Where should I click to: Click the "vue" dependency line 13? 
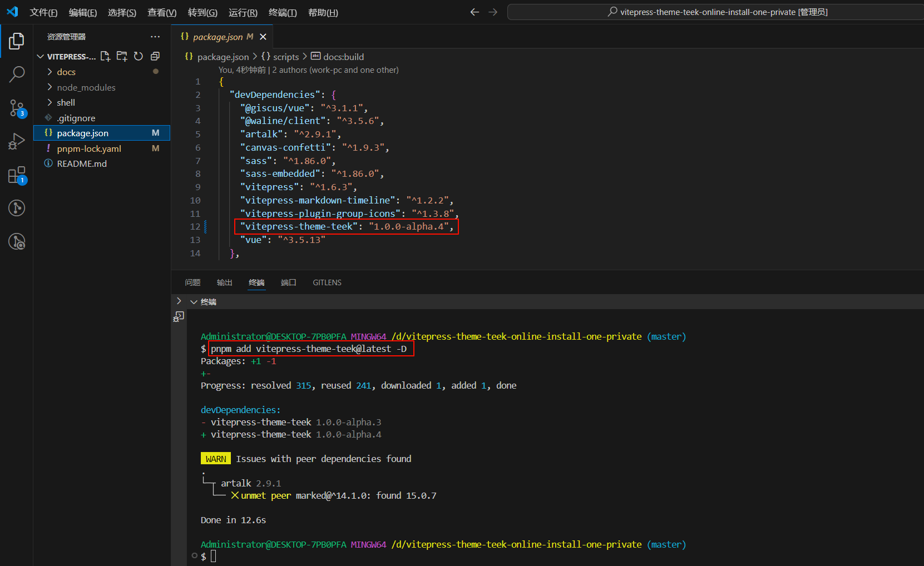(282, 240)
